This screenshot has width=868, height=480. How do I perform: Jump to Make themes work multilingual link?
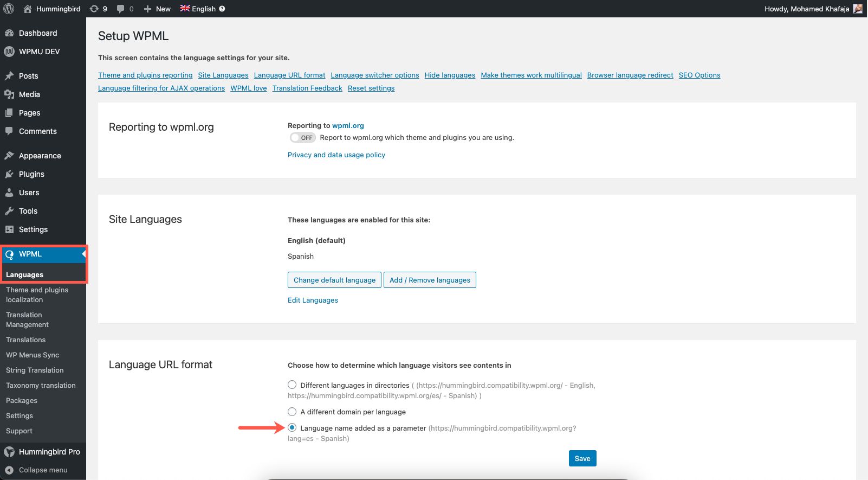coord(531,75)
